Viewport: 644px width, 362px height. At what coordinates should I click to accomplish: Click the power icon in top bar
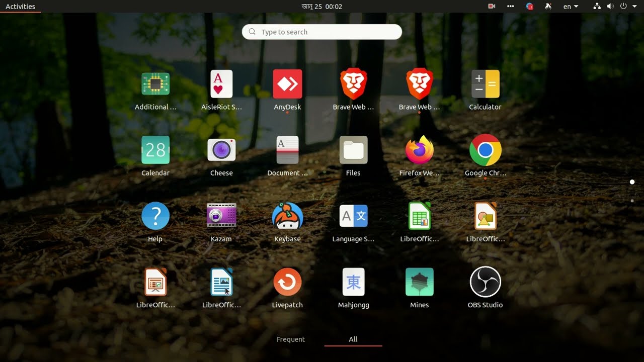pyautogui.click(x=623, y=7)
